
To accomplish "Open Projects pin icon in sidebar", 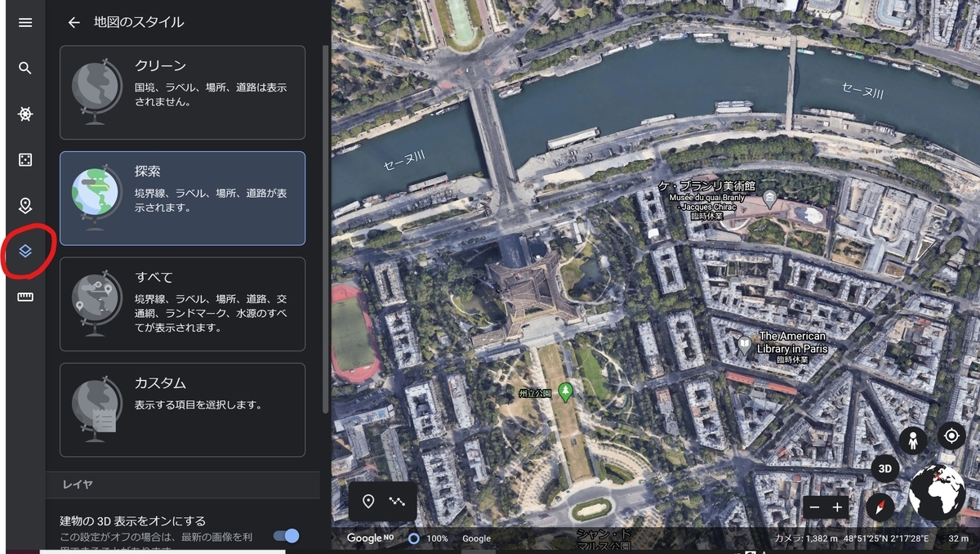I will coord(25,205).
